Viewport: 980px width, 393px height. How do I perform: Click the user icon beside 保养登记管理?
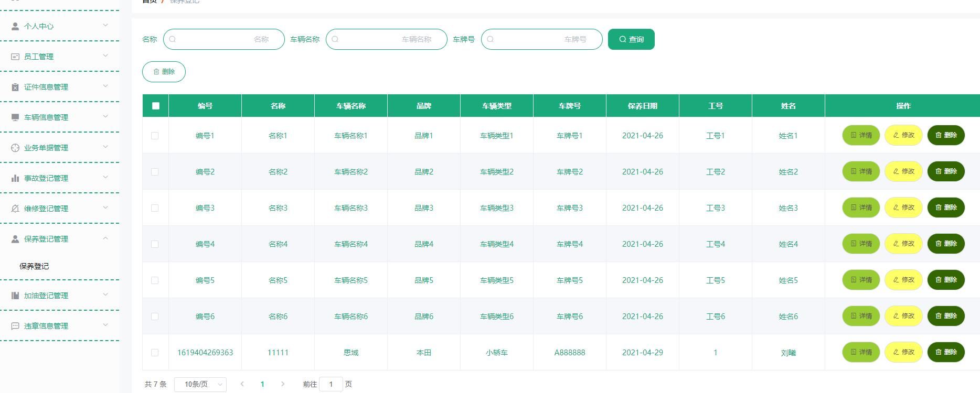pyautogui.click(x=15, y=238)
